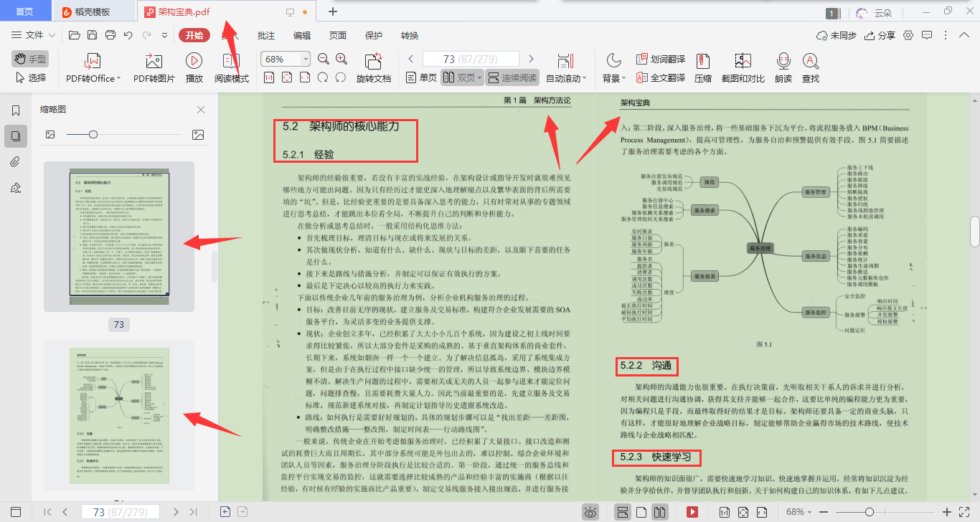
Task: Enable 划词翻译 word translation
Action: pos(661,59)
